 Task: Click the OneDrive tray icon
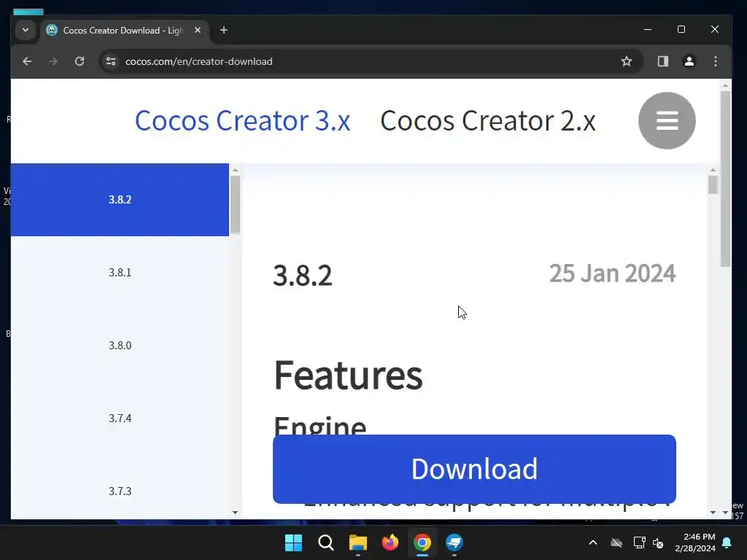616,542
